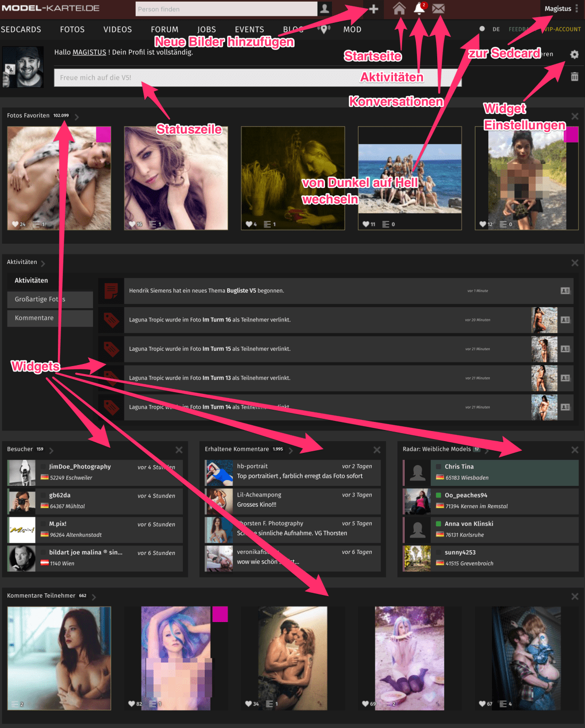
Task: Open widget settings gear icon
Action: coord(574,54)
